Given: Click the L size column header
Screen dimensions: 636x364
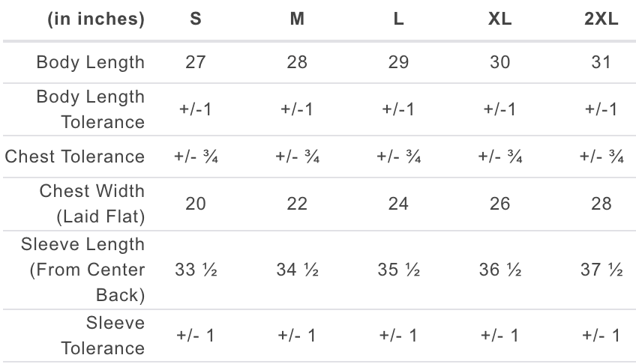Looking at the screenshot, I should (398, 20).
